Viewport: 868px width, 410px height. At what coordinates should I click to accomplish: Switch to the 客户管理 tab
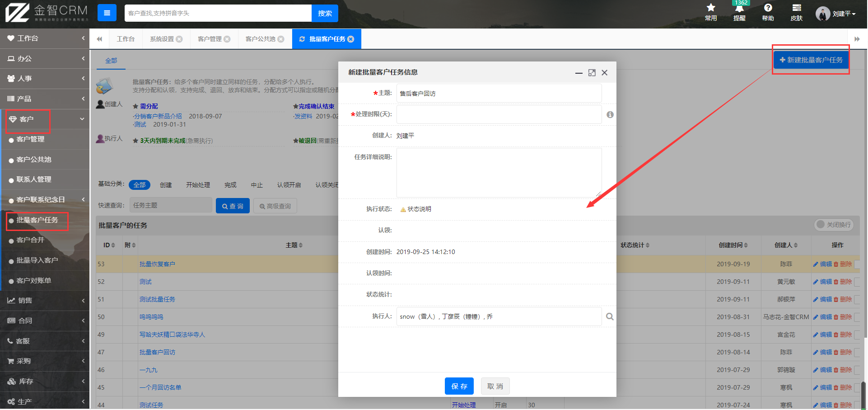pos(210,39)
